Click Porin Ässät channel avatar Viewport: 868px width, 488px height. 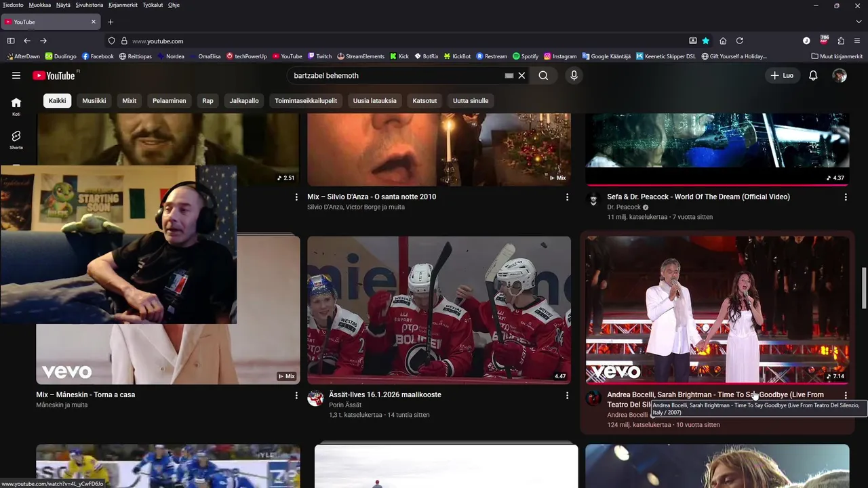click(315, 398)
